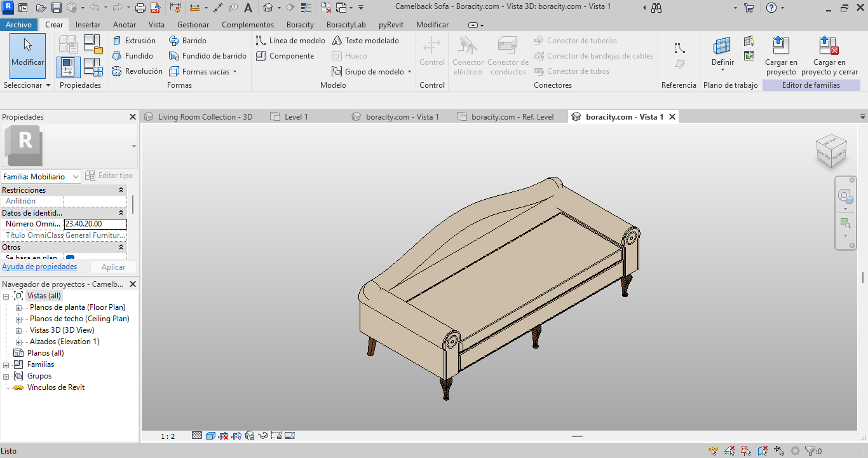
Task: Toggle crop view in view control bar
Action: 224,436
